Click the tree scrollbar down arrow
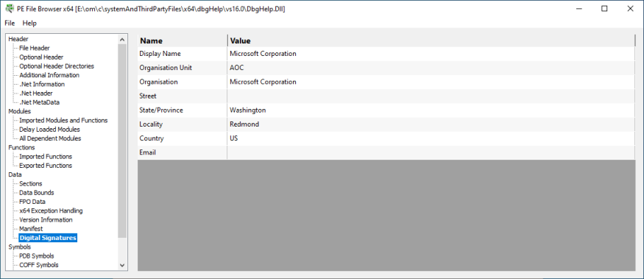The width and height of the screenshot is (644, 279). coord(122,265)
